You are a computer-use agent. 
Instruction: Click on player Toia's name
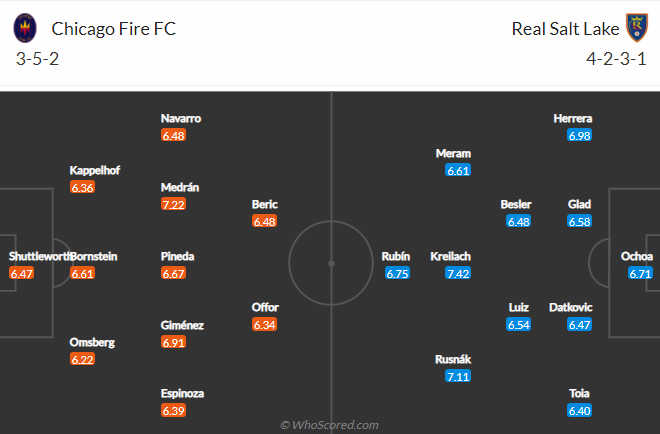click(x=579, y=394)
